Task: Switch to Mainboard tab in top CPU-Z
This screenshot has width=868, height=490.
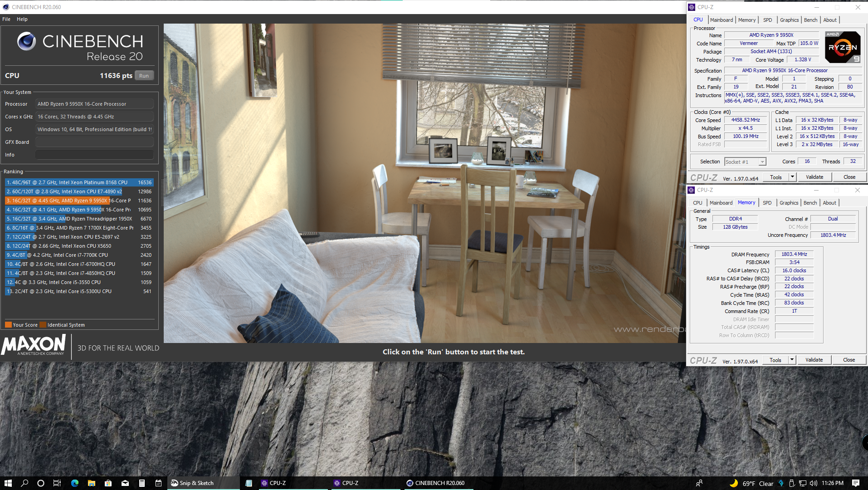Action: [722, 20]
